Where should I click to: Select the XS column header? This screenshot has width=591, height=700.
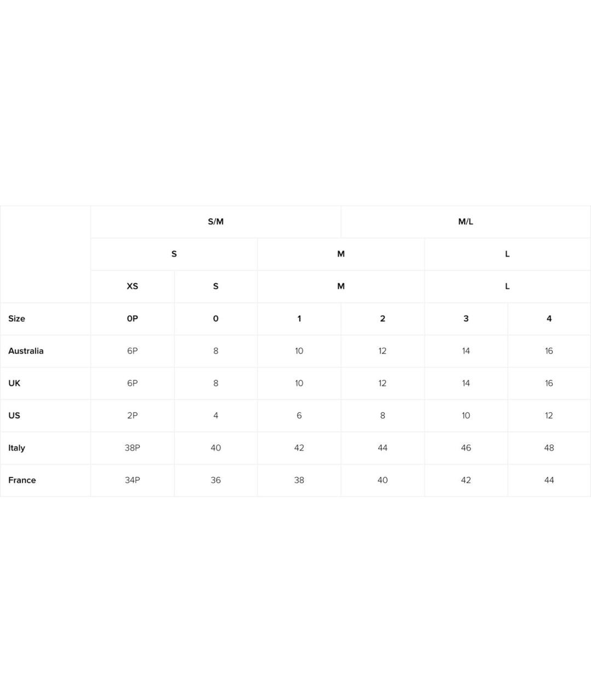132,286
